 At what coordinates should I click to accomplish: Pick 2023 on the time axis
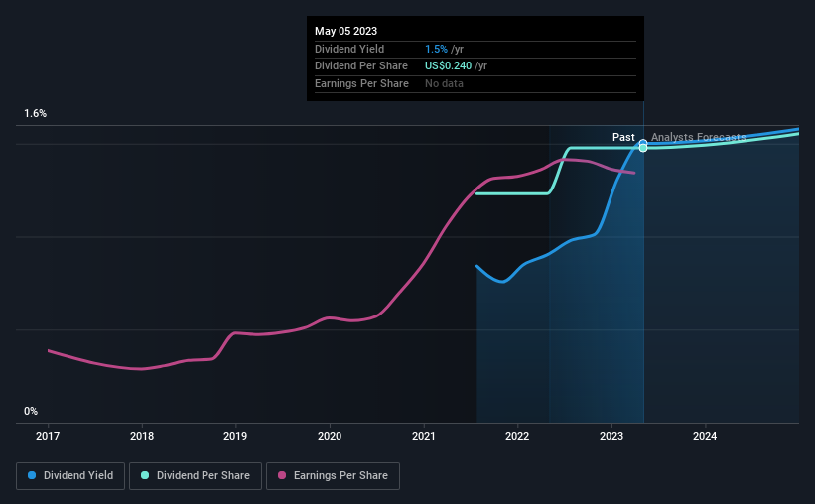(x=611, y=436)
